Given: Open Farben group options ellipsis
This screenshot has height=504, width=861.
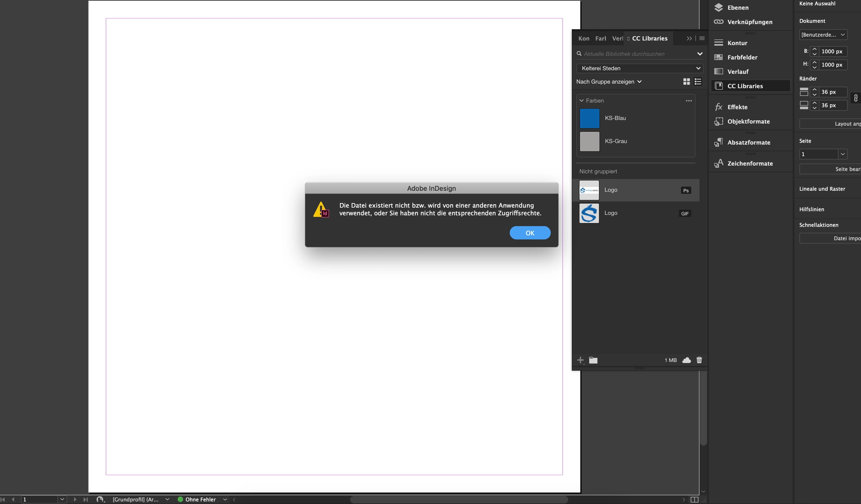Looking at the screenshot, I should tap(689, 101).
